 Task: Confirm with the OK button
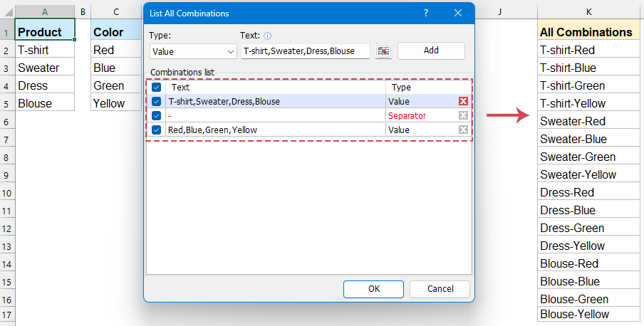tap(374, 289)
